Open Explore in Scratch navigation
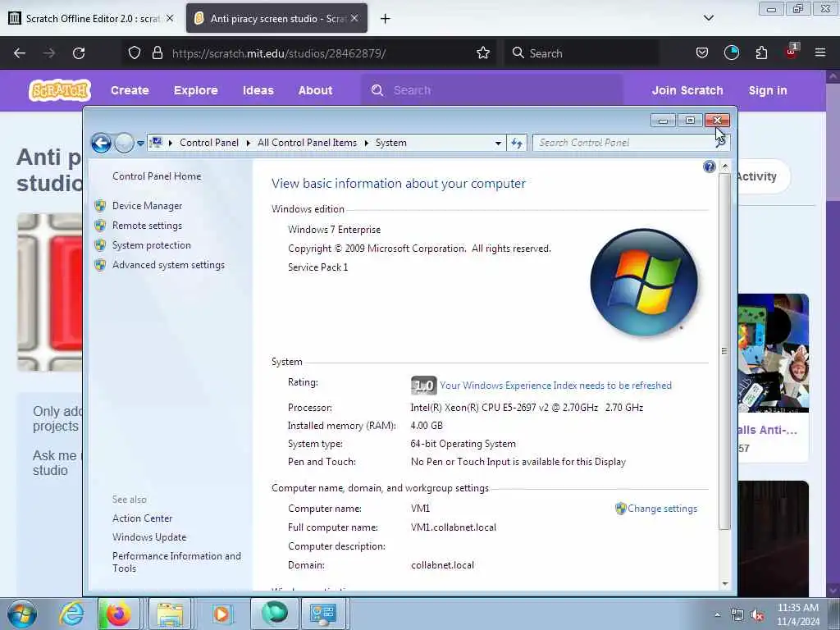The height and width of the screenshot is (630, 840). [195, 90]
